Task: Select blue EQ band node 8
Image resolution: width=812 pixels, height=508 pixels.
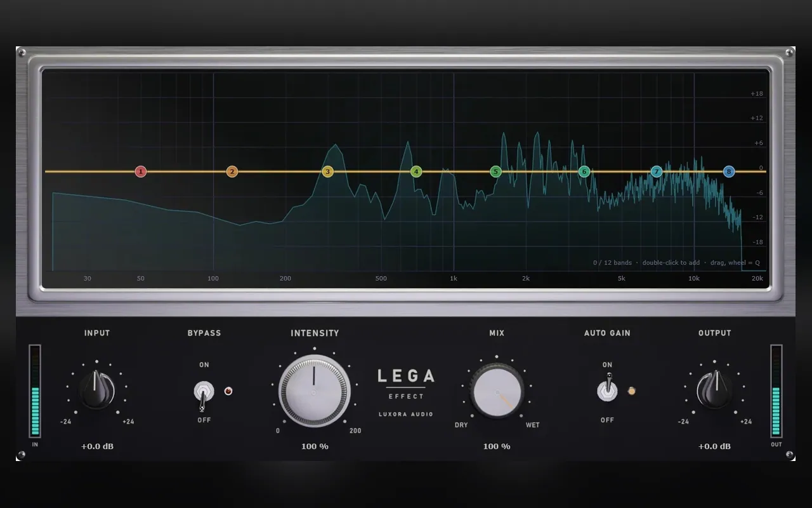Action: (x=729, y=171)
